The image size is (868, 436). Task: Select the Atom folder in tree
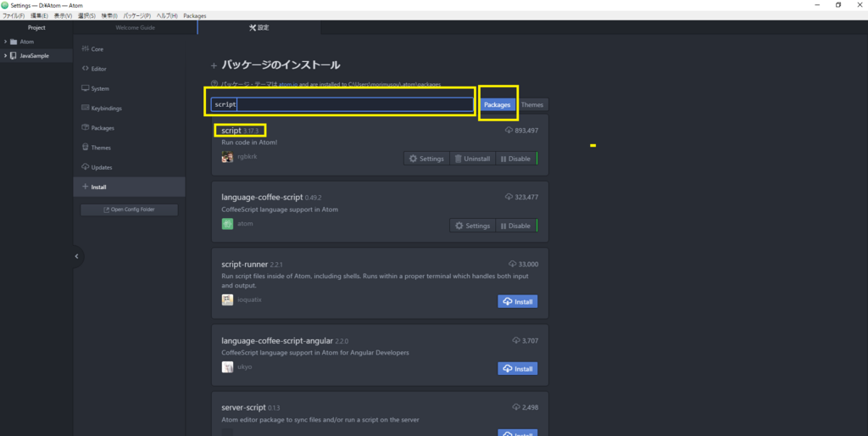point(26,42)
